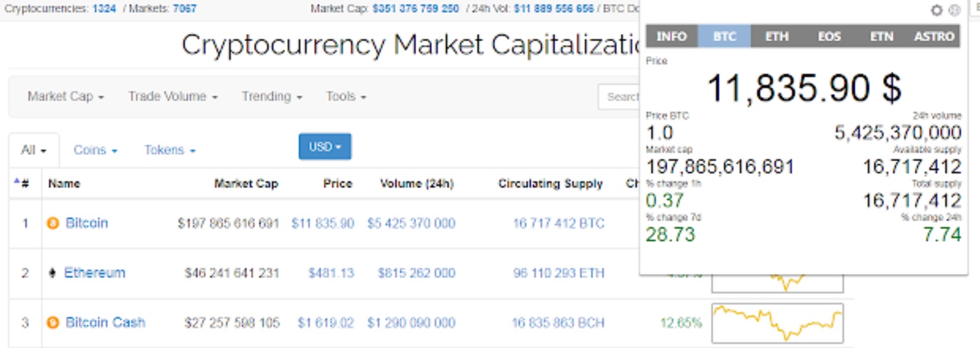The width and height of the screenshot is (980, 348).
Task: Open the Ethereum coin link
Action: [x=95, y=273]
